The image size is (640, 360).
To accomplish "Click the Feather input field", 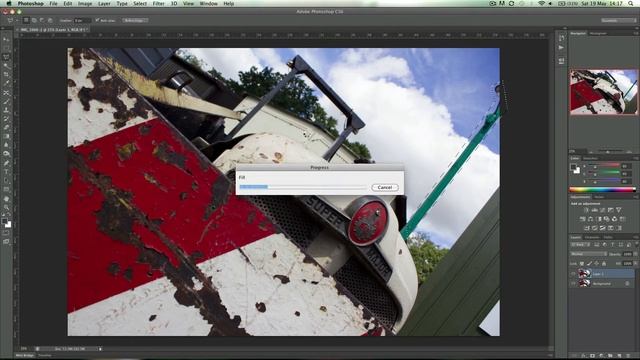I will [x=82, y=20].
